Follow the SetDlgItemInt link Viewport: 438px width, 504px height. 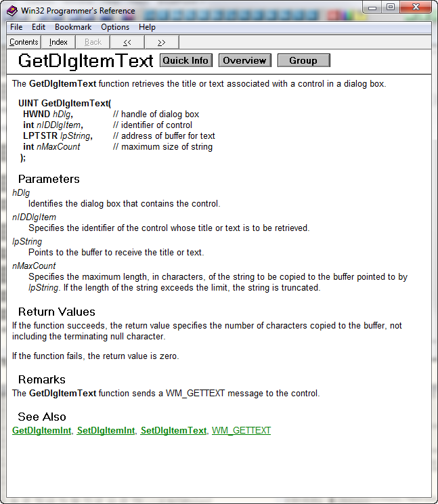click(x=106, y=430)
